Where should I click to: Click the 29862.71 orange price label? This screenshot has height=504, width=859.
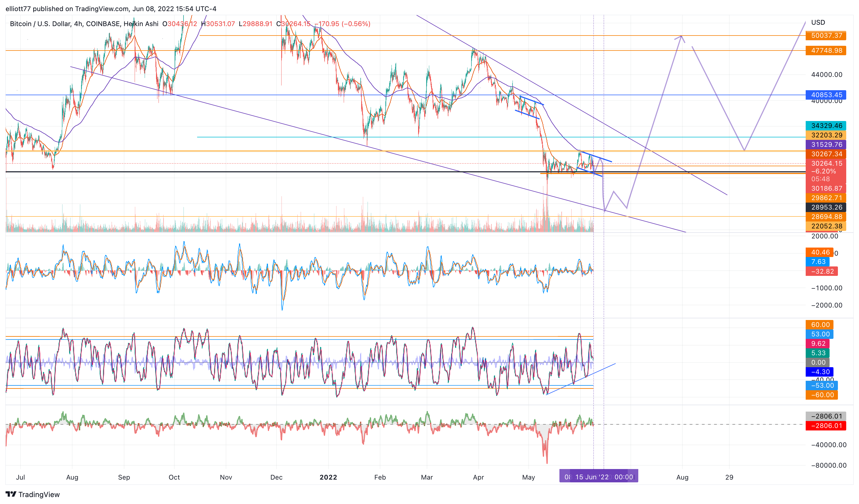826,198
